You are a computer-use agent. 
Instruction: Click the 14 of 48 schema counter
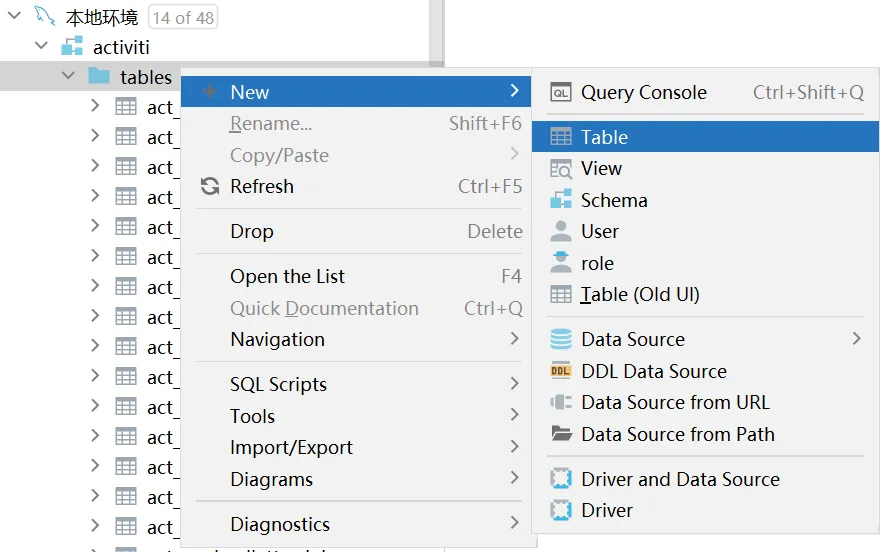pyautogui.click(x=182, y=17)
